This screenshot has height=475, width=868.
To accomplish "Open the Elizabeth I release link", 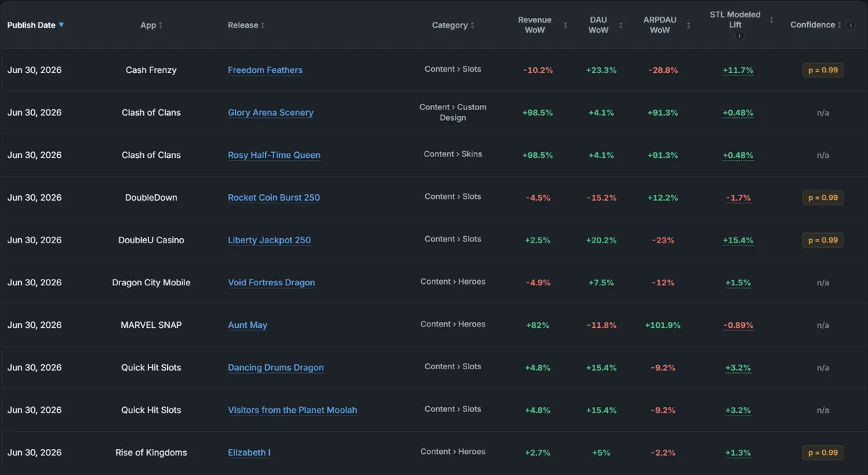I will tap(249, 453).
